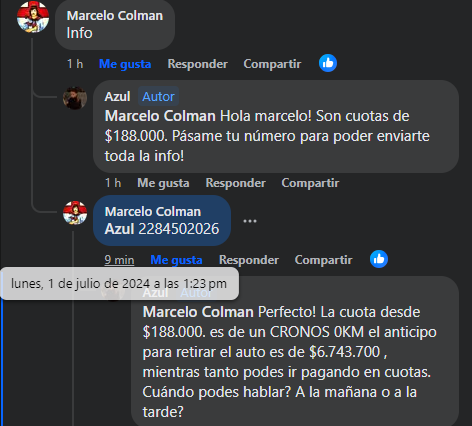Click Compartir under the Info comment
472x426 pixels.
(272, 64)
